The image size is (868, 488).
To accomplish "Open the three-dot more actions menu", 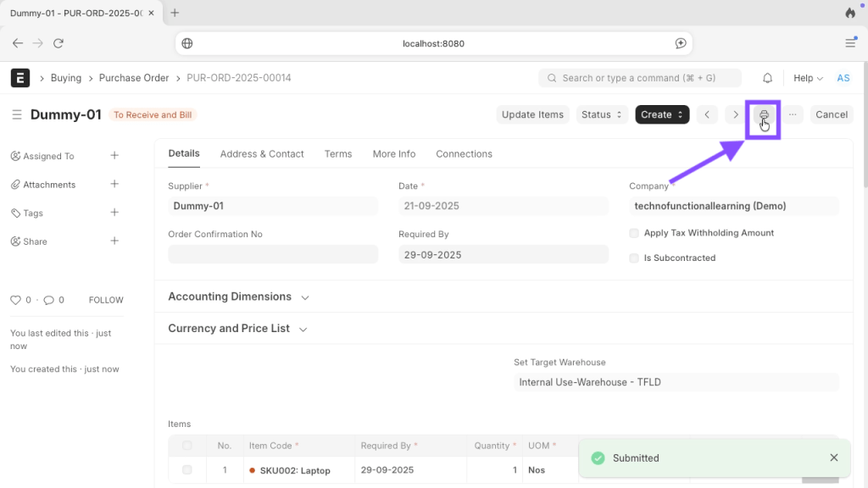I will tap(793, 114).
